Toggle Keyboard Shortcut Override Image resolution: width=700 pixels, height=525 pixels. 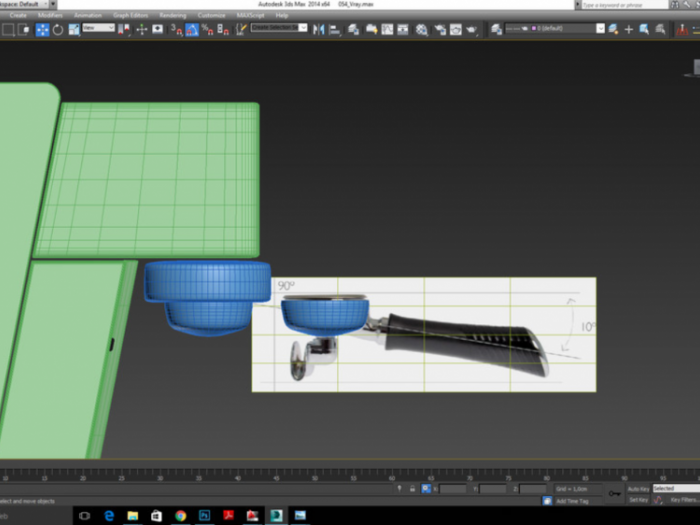[158, 30]
